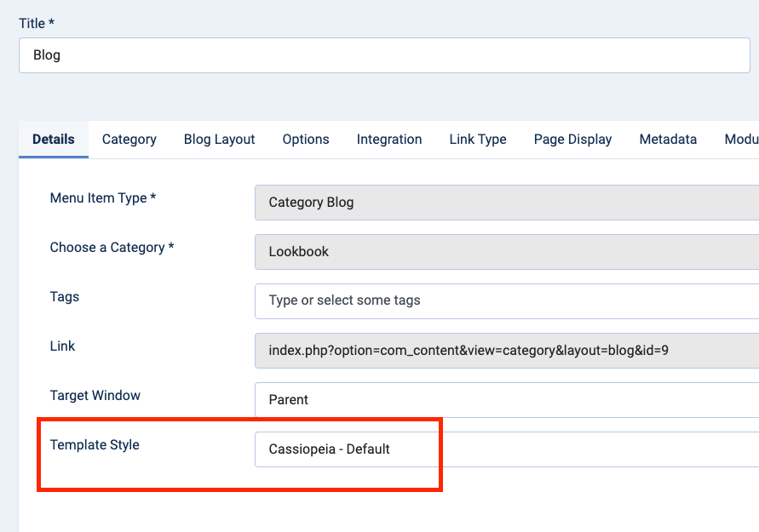Viewport: 759px width, 532px height.
Task: Go to the Blog Layout tab
Action: (219, 140)
